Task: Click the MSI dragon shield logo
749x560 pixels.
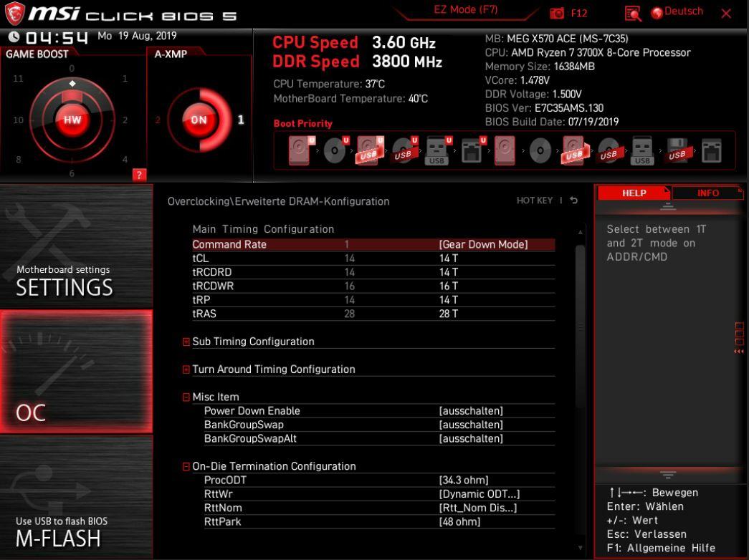Action: point(14,14)
